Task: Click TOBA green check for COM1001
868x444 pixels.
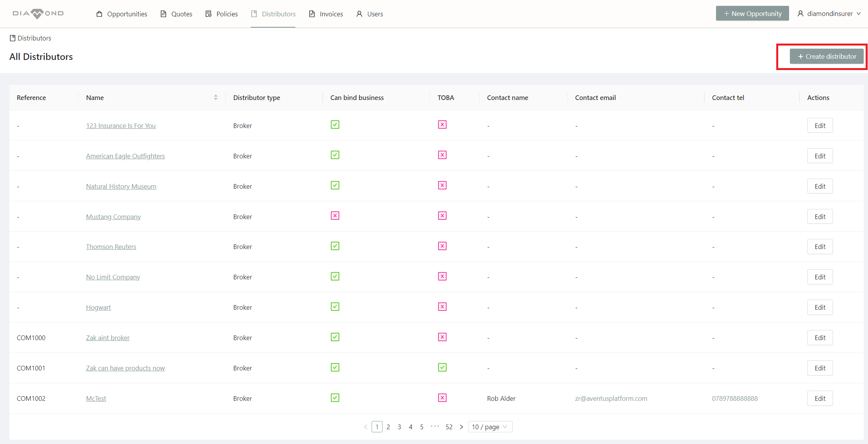Action: 442,367
